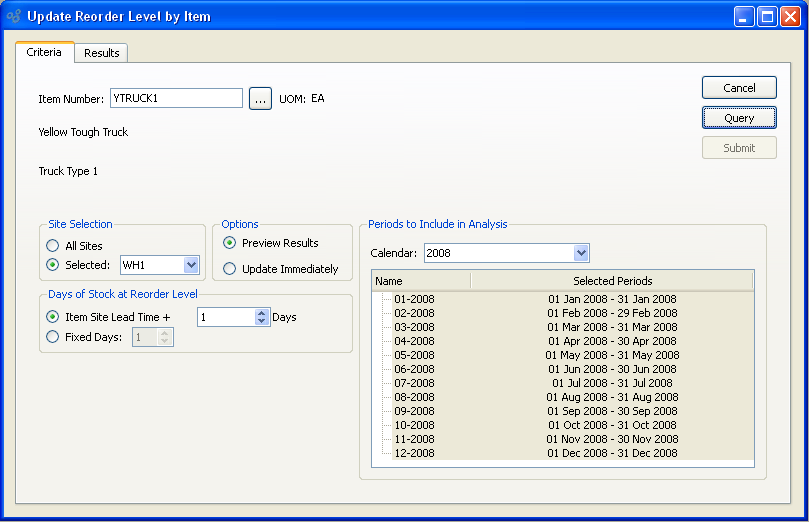
Task: Enable the Preview Results option
Action: tap(230, 243)
